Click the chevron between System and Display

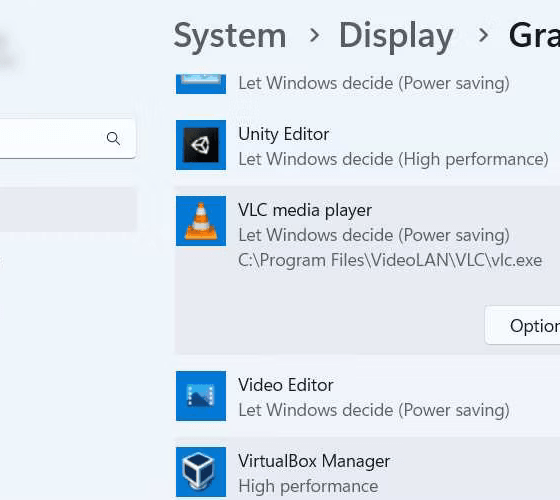314,35
